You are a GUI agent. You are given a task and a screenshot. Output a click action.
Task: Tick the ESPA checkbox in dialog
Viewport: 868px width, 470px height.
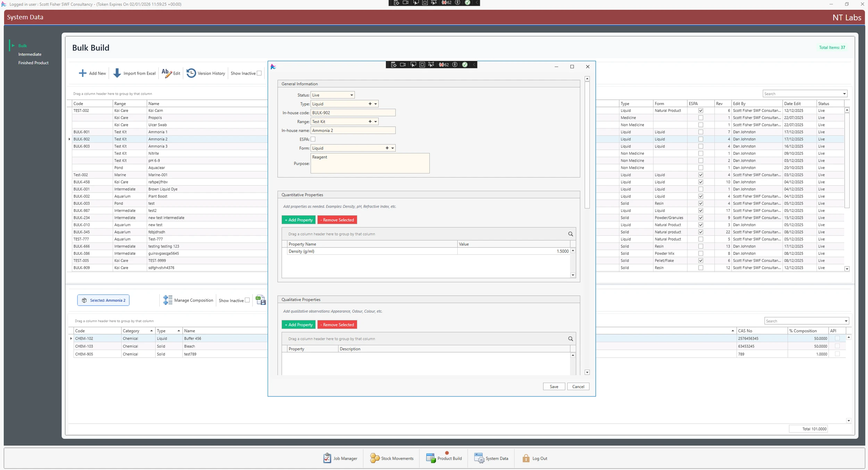coord(313,139)
